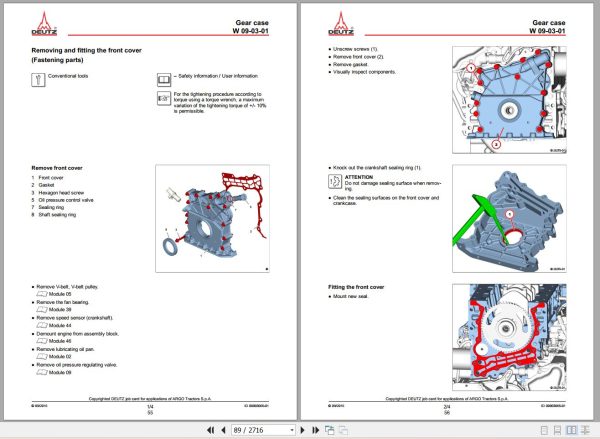
Task: Open the page number dropdown arrow
Action: 292,430
